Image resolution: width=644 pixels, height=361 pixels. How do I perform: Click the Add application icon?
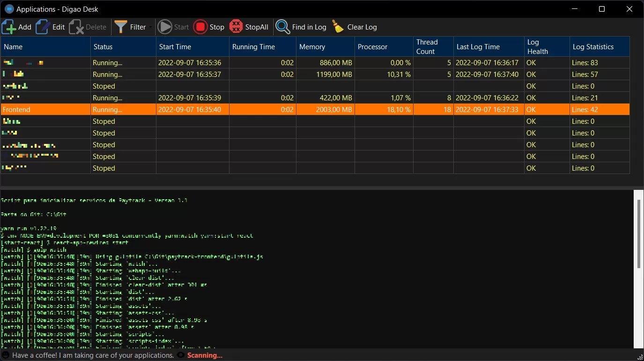pos(9,27)
